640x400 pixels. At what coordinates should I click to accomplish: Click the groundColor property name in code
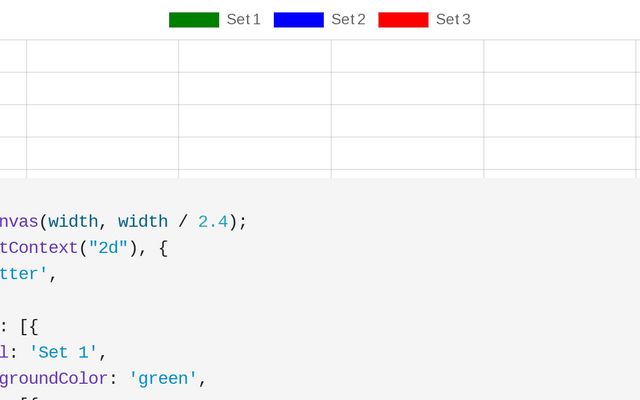54,378
